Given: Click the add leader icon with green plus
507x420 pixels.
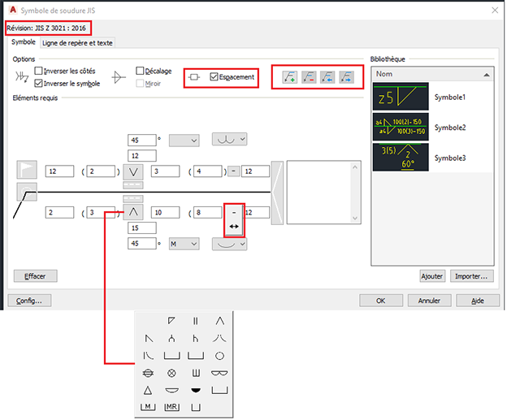Looking at the screenshot, I should [289, 77].
